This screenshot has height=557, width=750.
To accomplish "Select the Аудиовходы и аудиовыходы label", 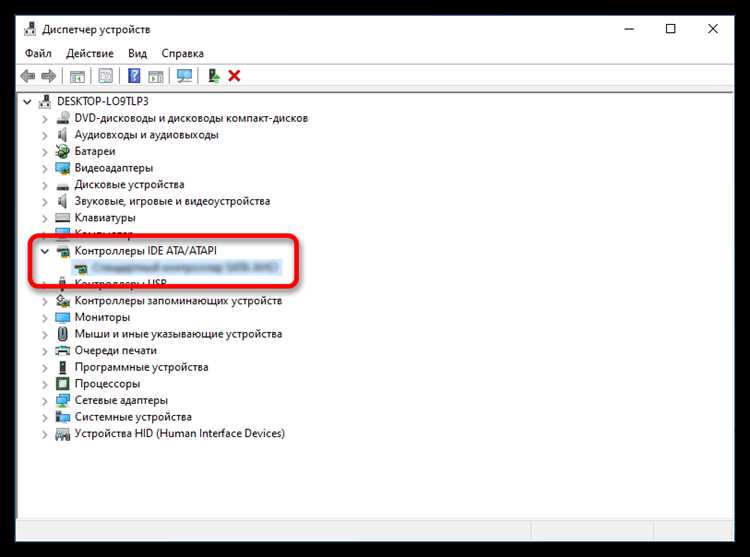I will (146, 135).
